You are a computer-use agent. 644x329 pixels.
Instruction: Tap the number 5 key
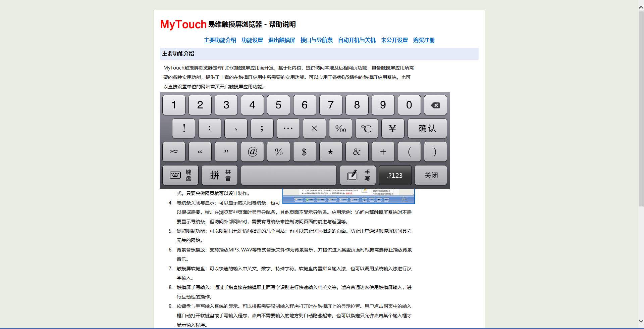[x=278, y=105]
